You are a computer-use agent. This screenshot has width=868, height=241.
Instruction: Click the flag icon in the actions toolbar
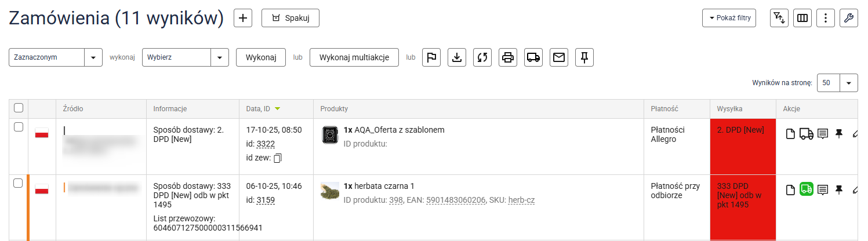tap(431, 57)
